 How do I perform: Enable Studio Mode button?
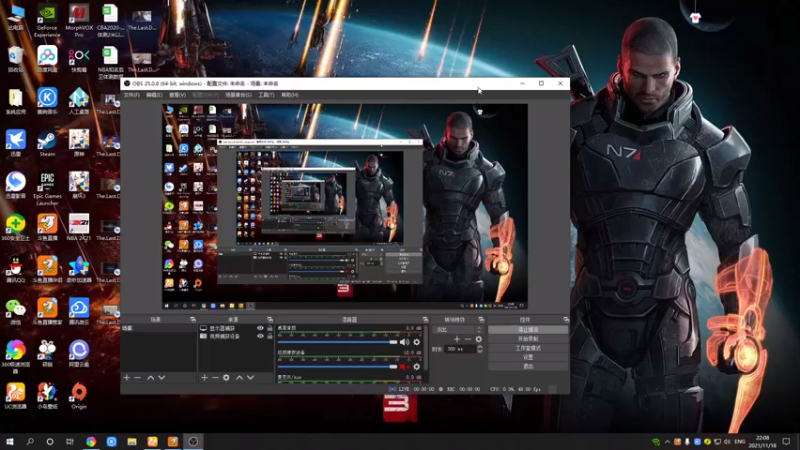pos(528,348)
